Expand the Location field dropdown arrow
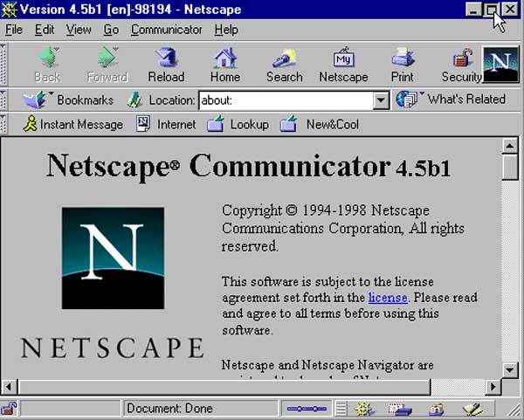The height and width of the screenshot is (420, 524). click(x=380, y=100)
